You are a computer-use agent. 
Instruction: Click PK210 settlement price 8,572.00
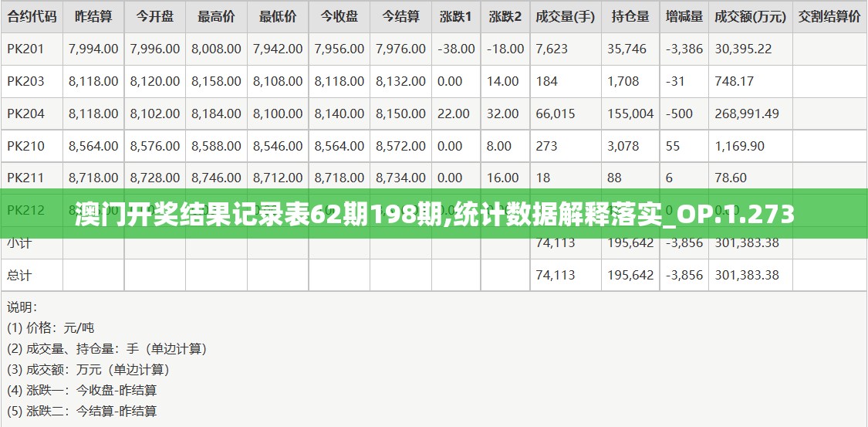[x=400, y=146]
